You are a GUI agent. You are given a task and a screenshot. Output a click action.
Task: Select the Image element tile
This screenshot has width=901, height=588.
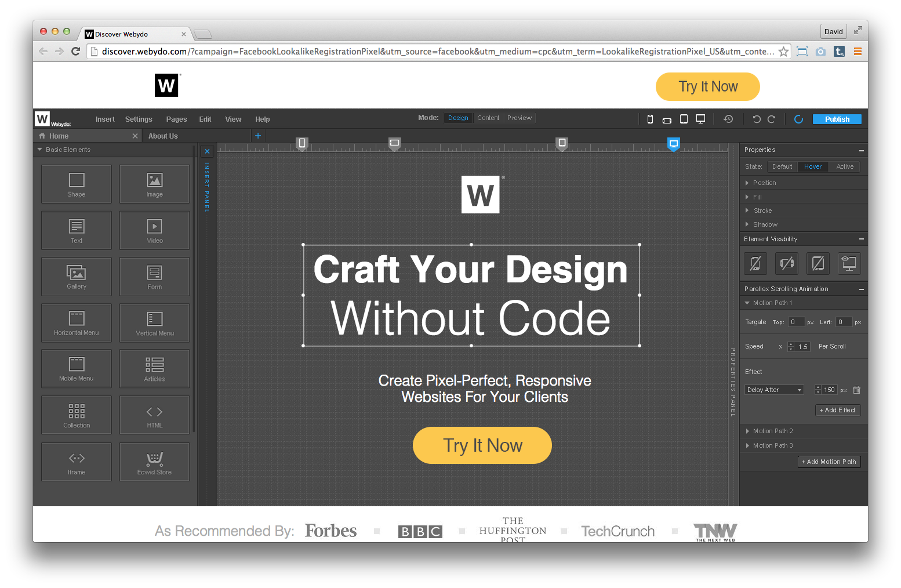(154, 184)
